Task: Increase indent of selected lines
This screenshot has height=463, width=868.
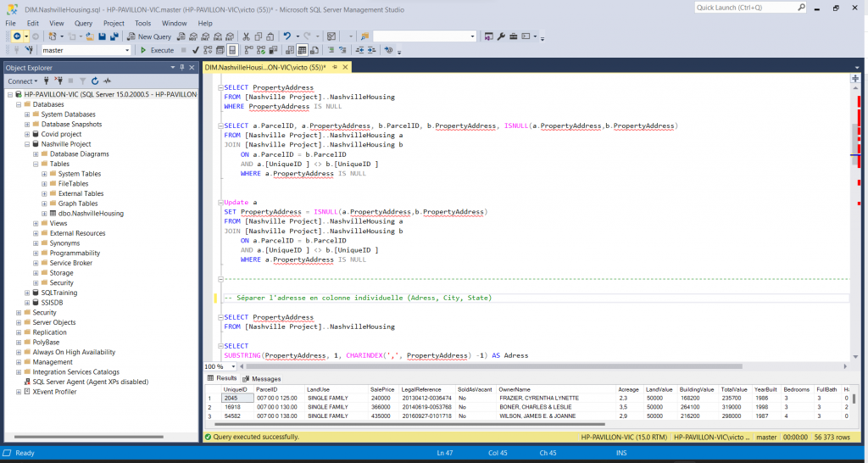Action: [371, 50]
